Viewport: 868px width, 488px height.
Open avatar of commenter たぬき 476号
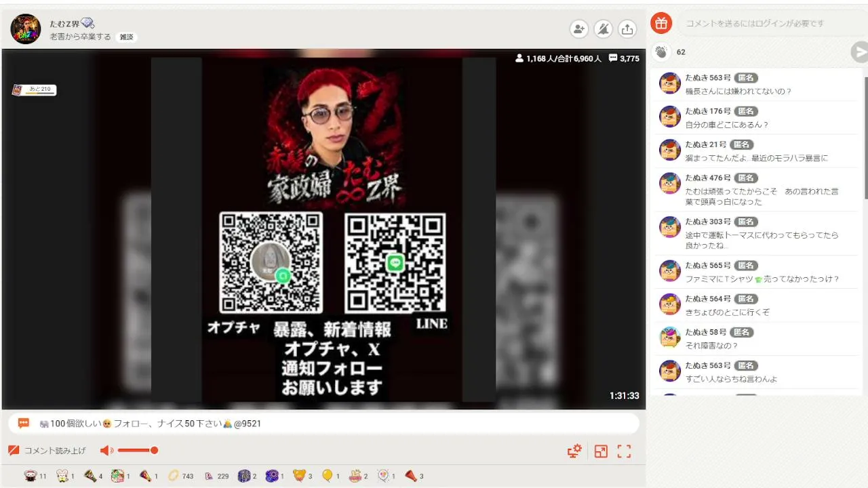coord(670,183)
